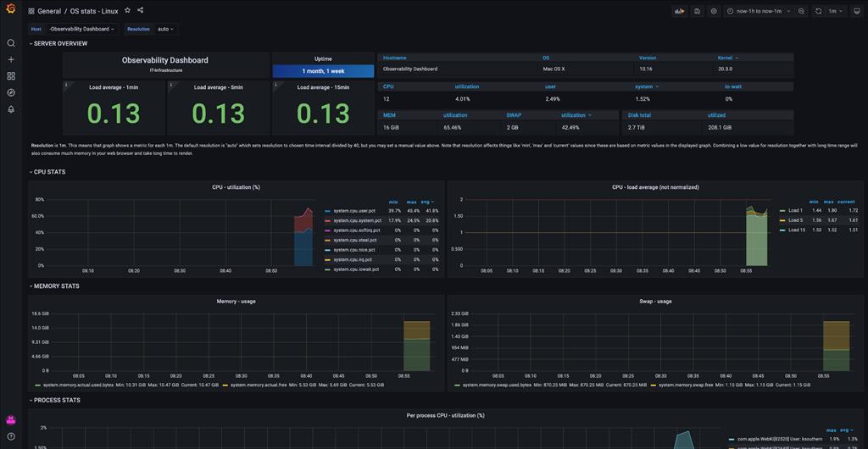Toggle system.cpu.user.pct series in legend
The image size is (868, 449).
coord(353,211)
